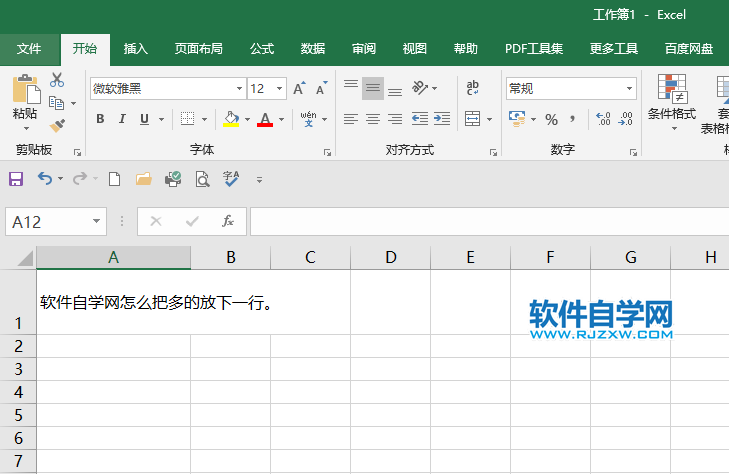Click insert function fx button

[228, 221]
